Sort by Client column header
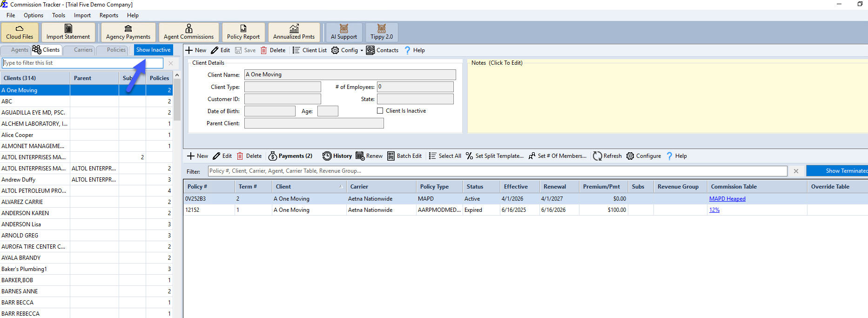The image size is (868, 318). (x=309, y=187)
